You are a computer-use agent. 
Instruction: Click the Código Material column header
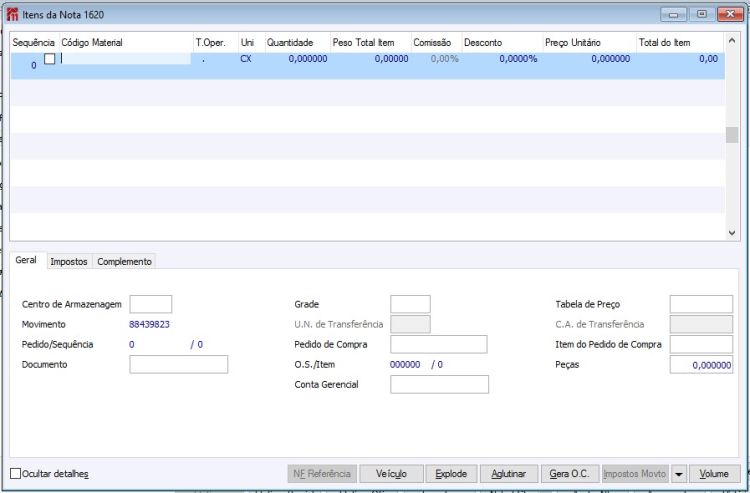click(126, 43)
